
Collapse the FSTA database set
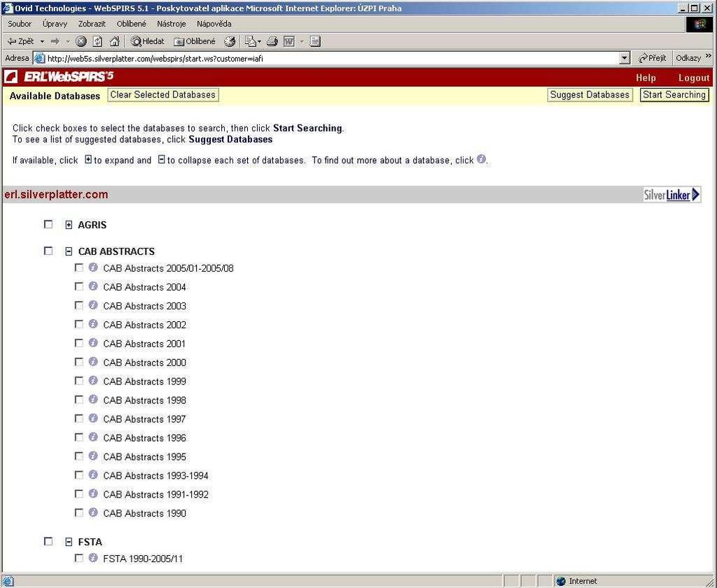69,542
